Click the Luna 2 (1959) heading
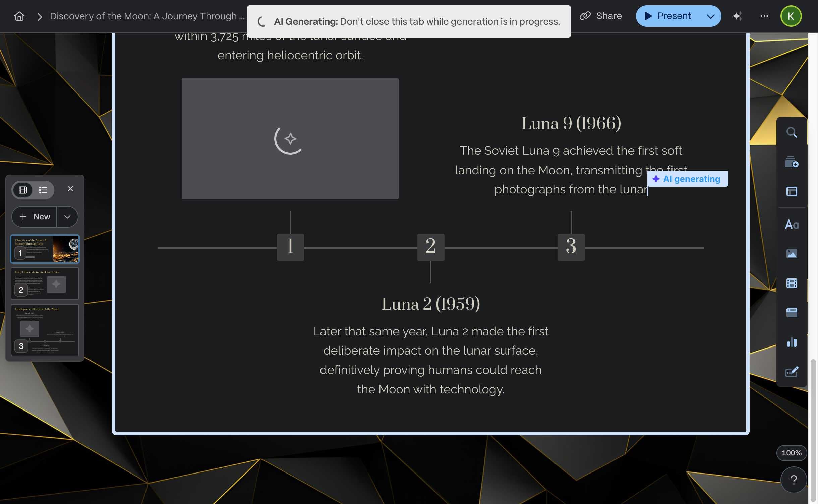The image size is (818, 504). [431, 304]
